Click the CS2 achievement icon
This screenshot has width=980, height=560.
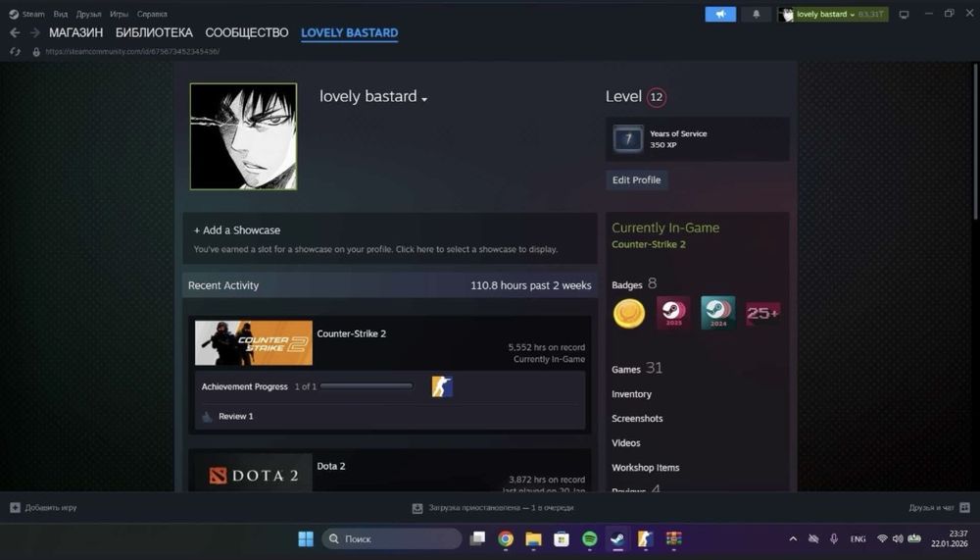pos(442,386)
